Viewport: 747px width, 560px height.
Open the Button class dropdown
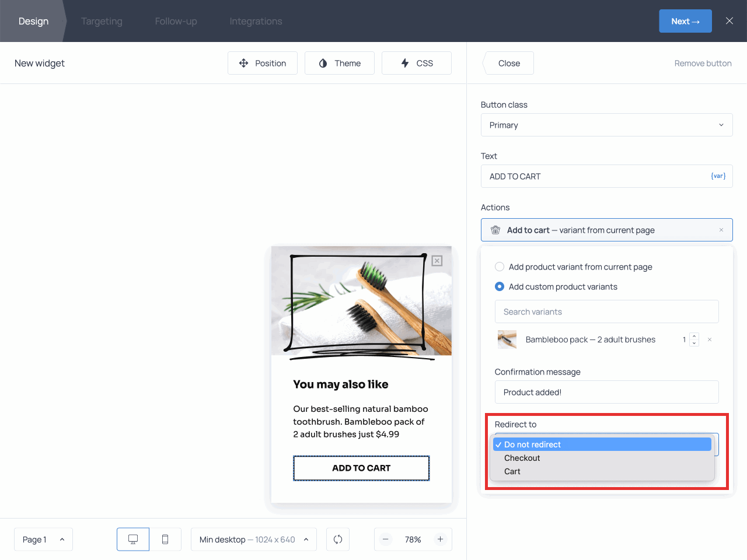tap(606, 125)
